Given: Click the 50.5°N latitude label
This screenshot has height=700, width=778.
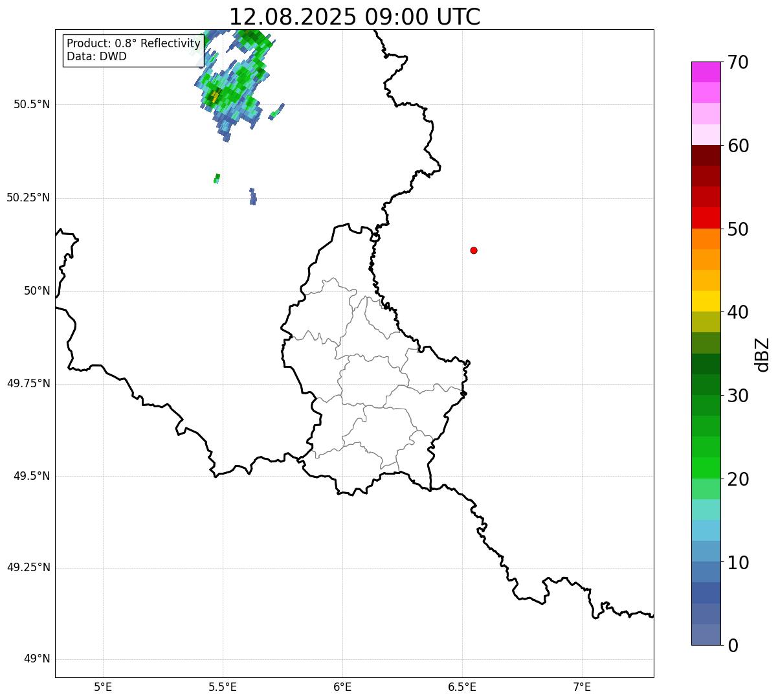Looking at the screenshot, I should pos(32,104).
